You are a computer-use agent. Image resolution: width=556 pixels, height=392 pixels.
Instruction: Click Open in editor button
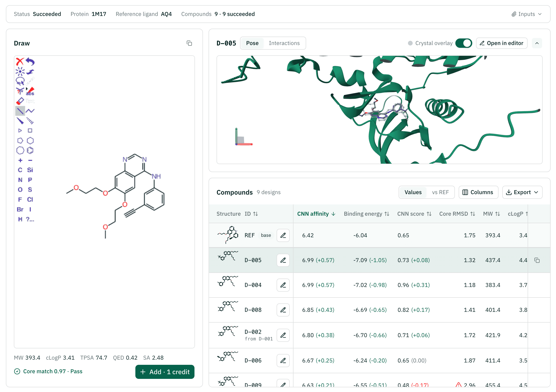(x=502, y=43)
